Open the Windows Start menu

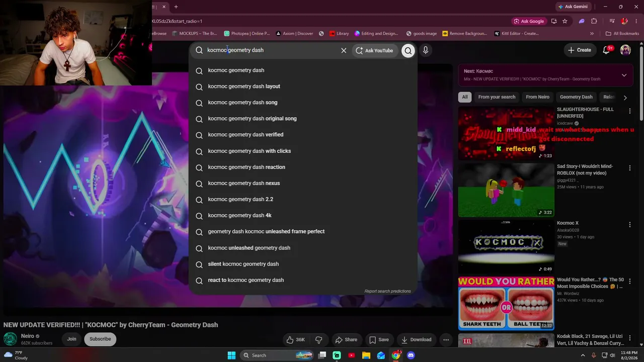[x=231, y=355]
